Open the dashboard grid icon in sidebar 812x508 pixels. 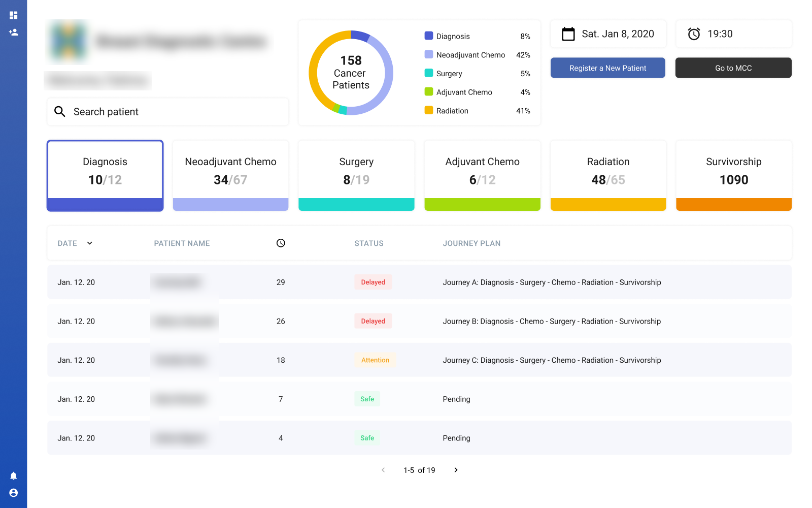point(14,15)
